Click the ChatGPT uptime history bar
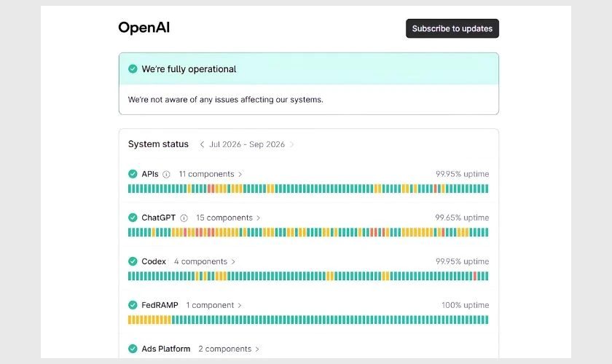The height and width of the screenshot is (364, 612). coord(308,232)
